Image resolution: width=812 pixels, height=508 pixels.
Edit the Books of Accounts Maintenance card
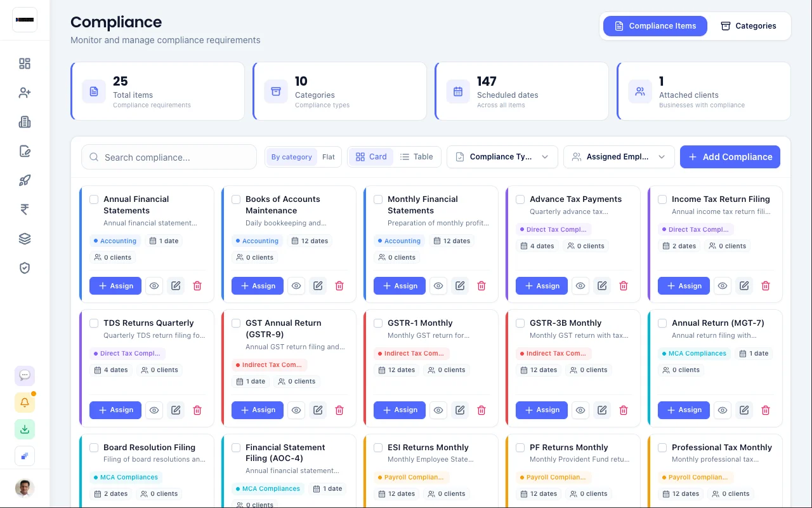click(318, 286)
